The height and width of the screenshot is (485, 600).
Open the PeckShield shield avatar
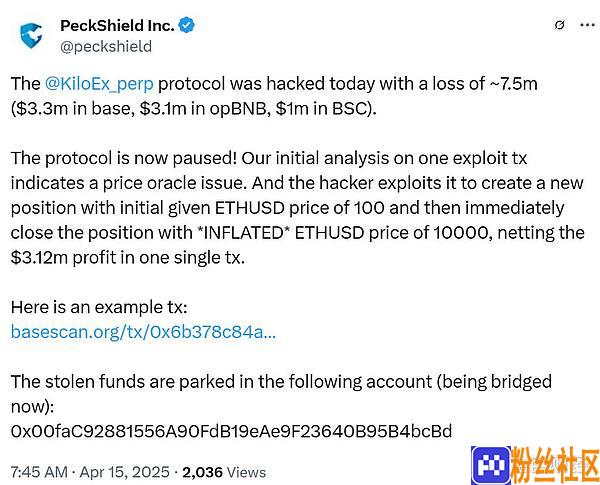tap(31, 36)
